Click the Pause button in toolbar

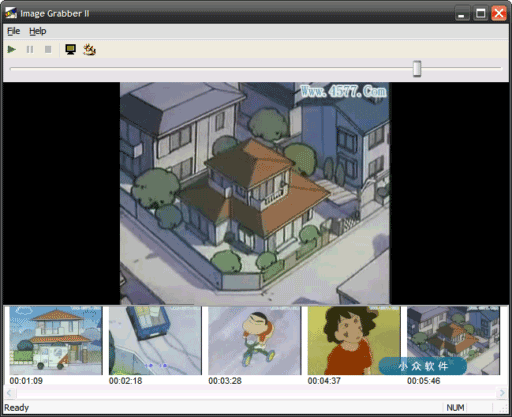click(30, 50)
